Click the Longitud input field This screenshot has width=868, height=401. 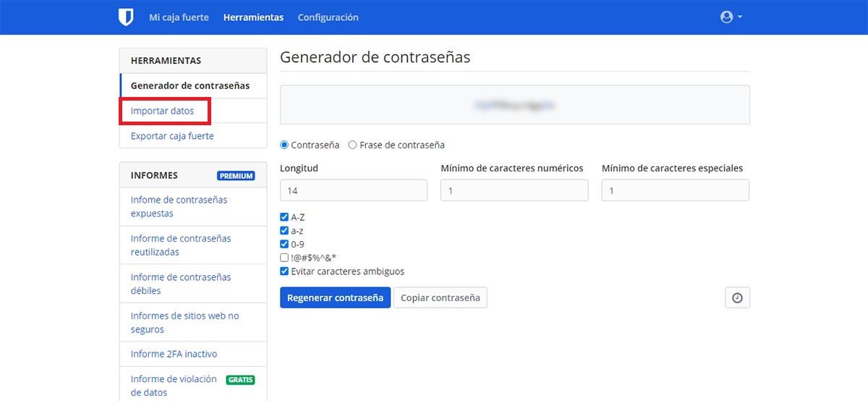(353, 190)
